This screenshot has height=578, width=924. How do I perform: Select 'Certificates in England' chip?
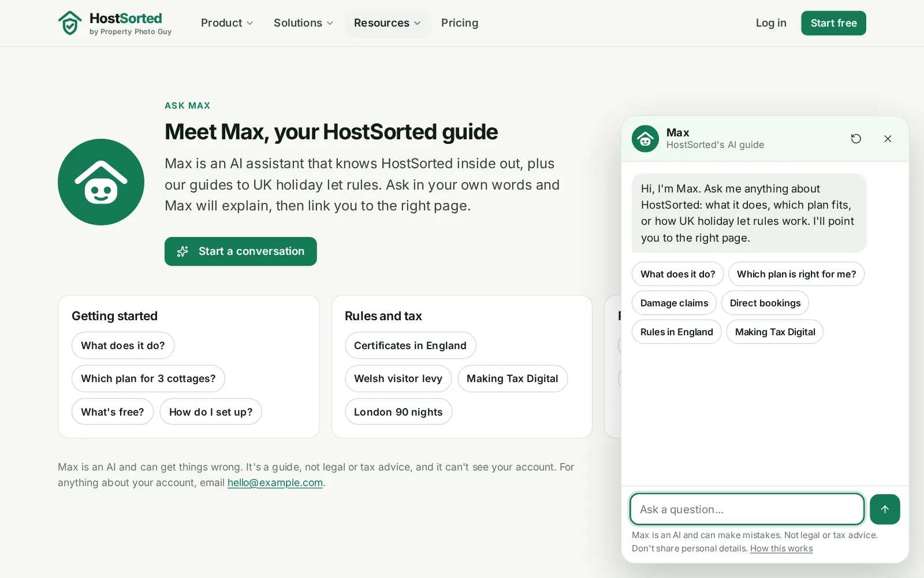pos(411,346)
